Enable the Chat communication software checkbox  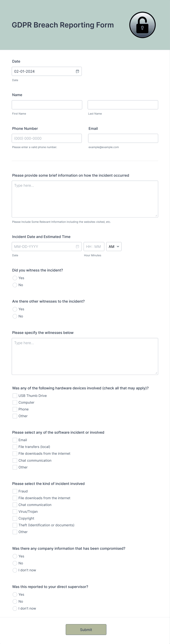pos(15,460)
